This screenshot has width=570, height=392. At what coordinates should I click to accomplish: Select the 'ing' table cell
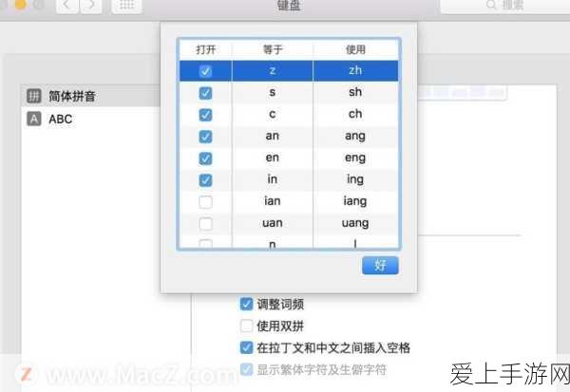[x=355, y=179]
